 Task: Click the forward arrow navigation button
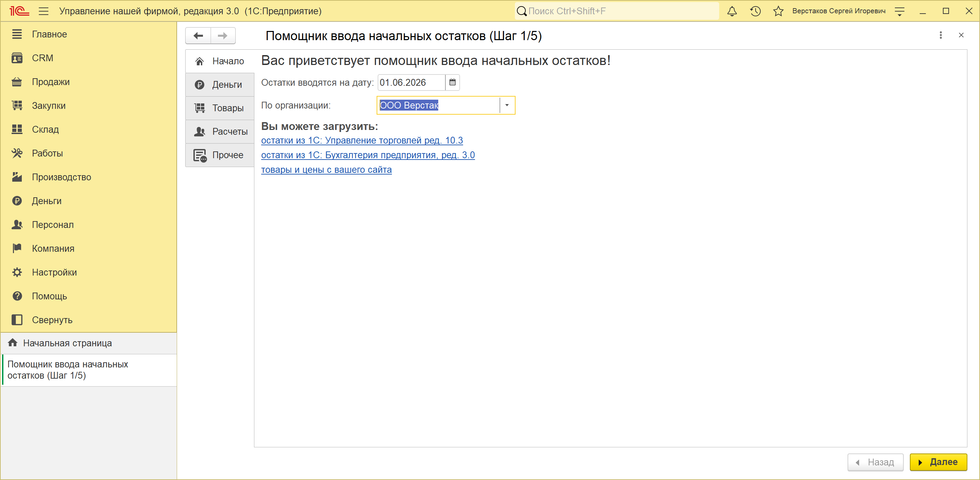(x=223, y=36)
